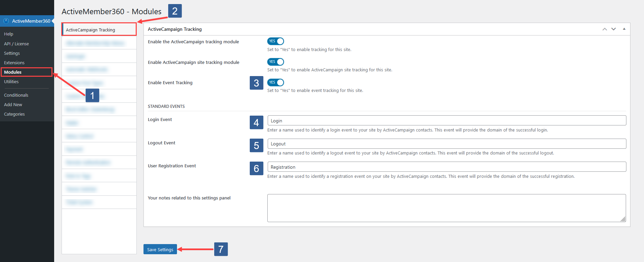Click the 'Login Event' field label
Screen dimensions: 644x262
click(160, 119)
